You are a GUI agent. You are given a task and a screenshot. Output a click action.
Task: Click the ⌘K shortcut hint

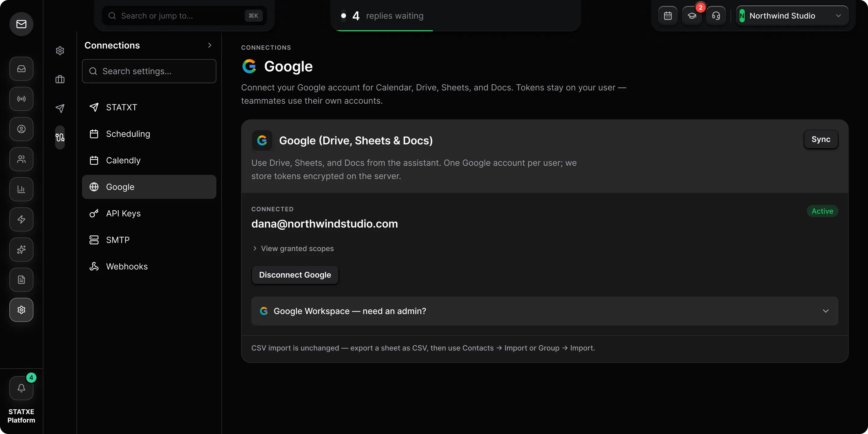coord(253,16)
